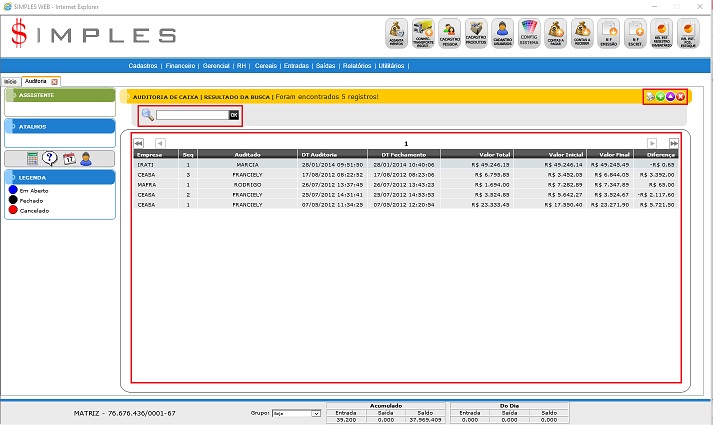Click the green add record button

click(x=658, y=96)
